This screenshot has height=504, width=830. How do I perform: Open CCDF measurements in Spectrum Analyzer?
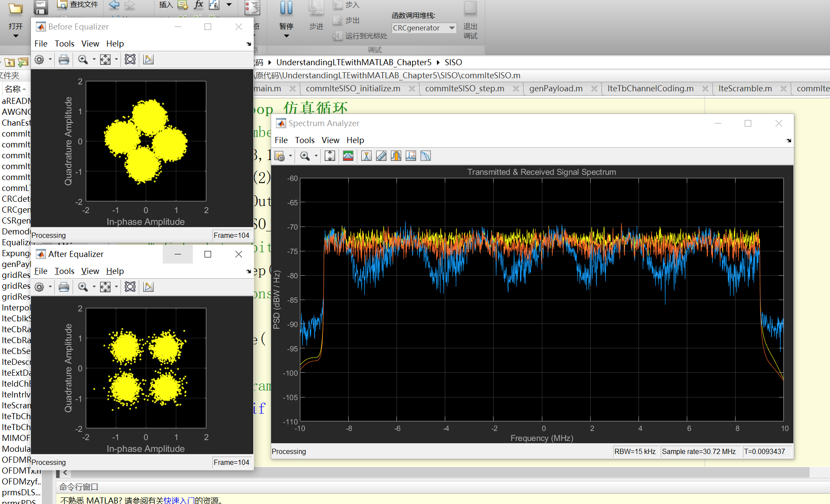tap(426, 156)
